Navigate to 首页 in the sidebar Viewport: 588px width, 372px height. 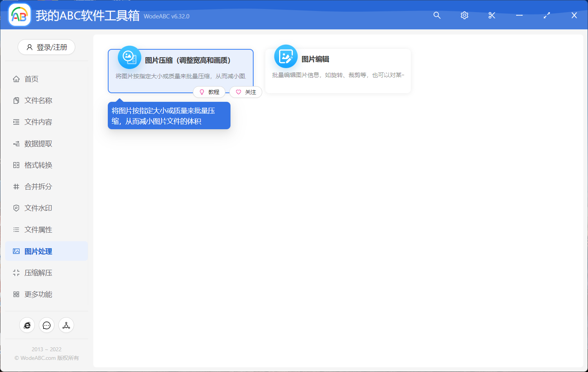[x=31, y=79]
